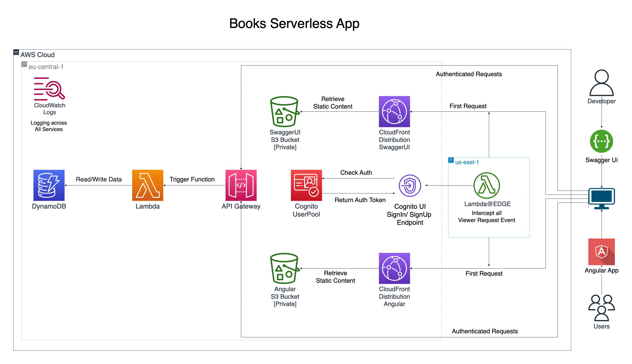Viewport: 632px width, 364px height.
Task: Click the CloudFront Distribution Angular icon
Action: 394,268
